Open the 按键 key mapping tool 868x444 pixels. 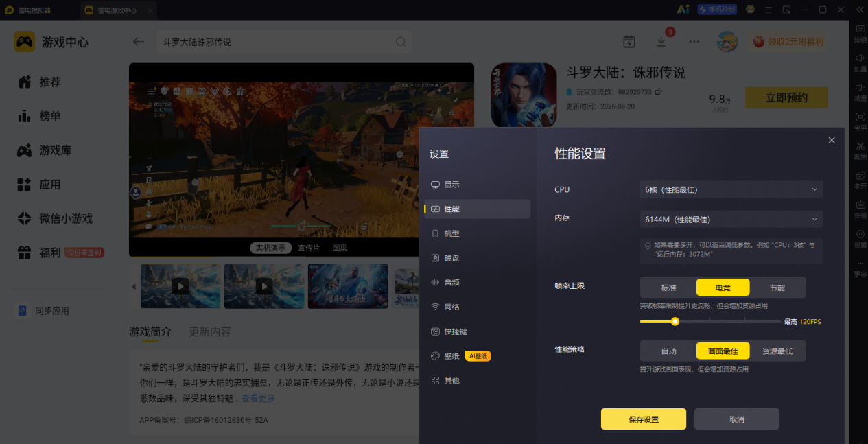tap(860, 33)
